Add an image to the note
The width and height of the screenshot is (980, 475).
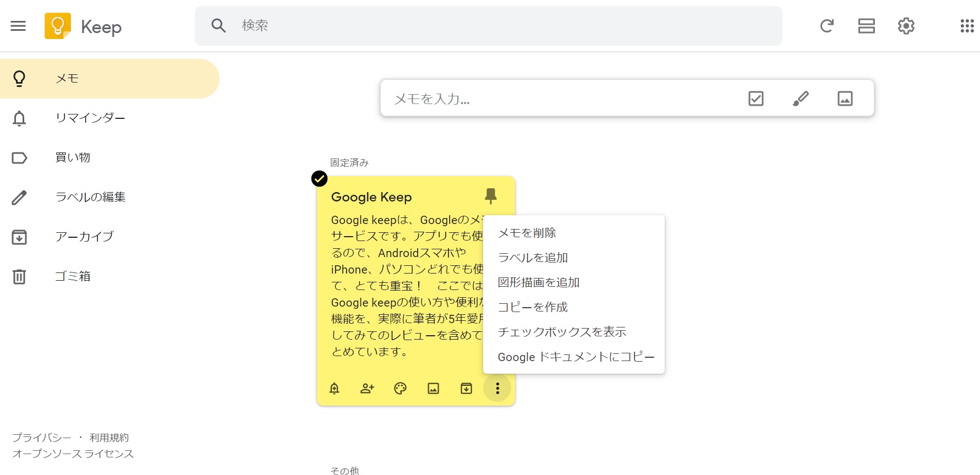pyautogui.click(x=433, y=389)
